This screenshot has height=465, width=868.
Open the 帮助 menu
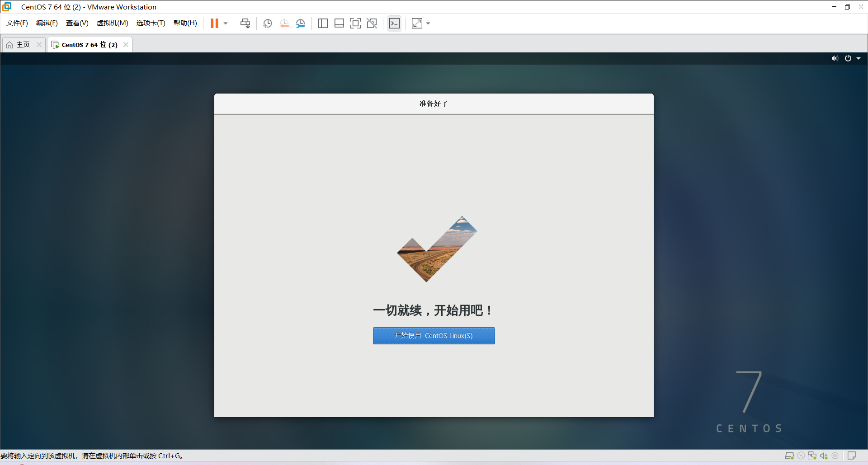coord(185,23)
